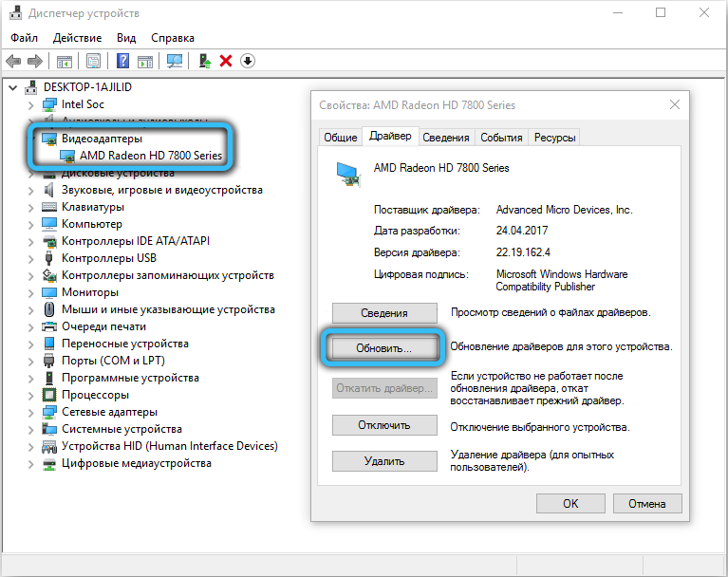
Task: Click the keyboard icon beside Клавиатуры
Action: [49, 207]
